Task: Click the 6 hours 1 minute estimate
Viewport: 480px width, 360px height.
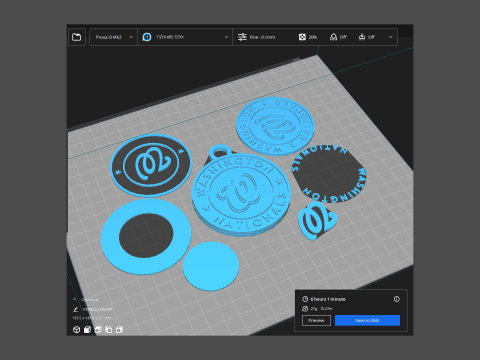Action: (x=328, y=299)
